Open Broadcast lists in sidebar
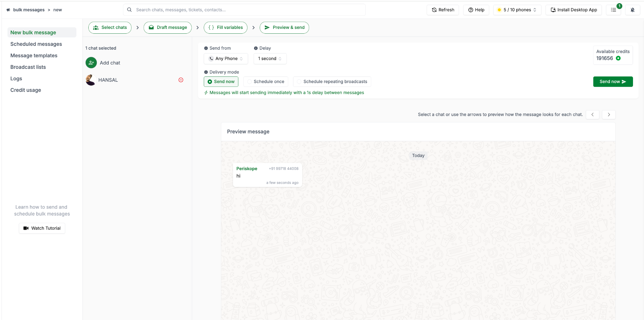 point(28,67)
